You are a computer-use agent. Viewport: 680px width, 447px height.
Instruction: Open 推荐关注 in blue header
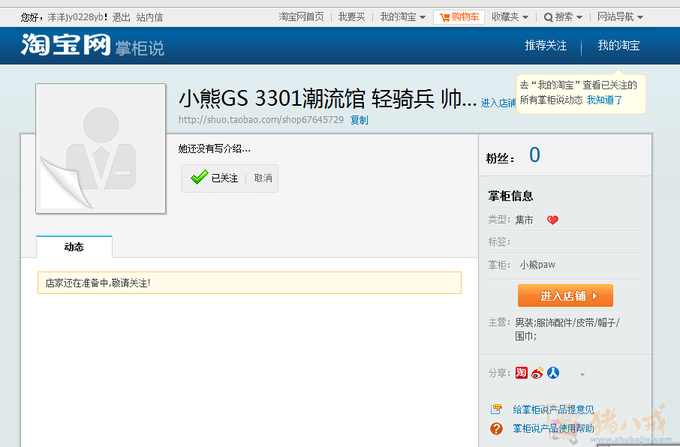point(546,45)
